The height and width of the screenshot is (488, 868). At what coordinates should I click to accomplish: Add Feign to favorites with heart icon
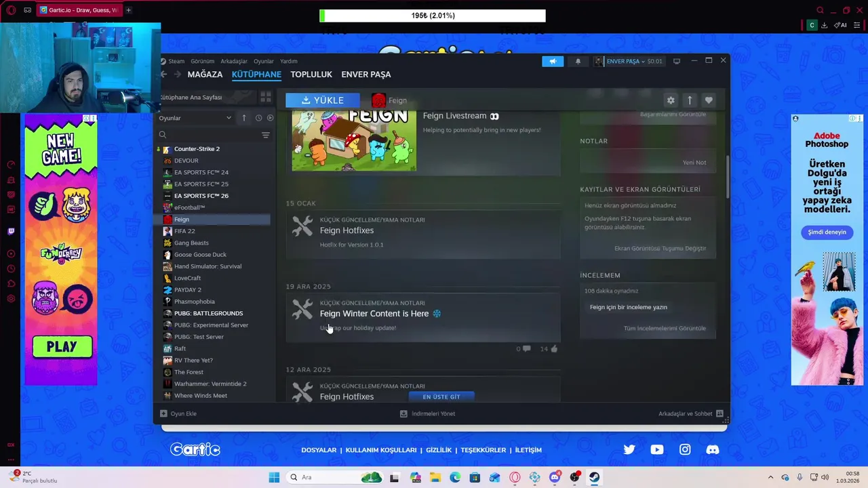709,100
